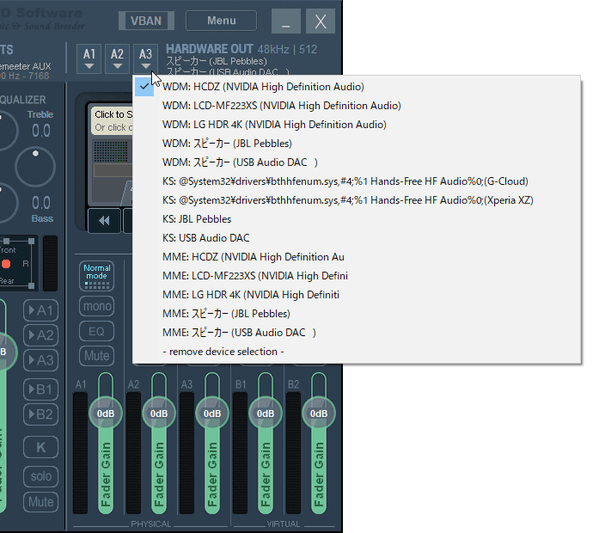Viewport: 593px width, 533px height.
Task: Choose WDM: スピーカー (USB Audio DAC)
Action: point(357,162)
